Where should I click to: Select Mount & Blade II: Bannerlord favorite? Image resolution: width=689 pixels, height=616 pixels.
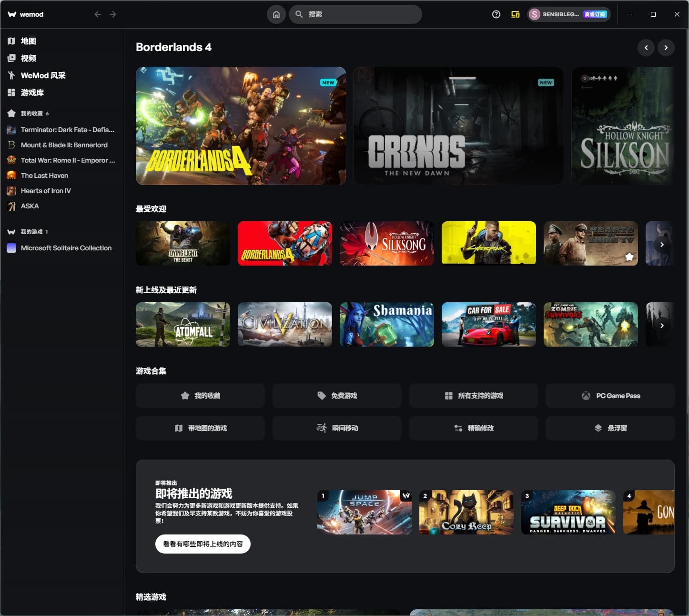[64, 145]
